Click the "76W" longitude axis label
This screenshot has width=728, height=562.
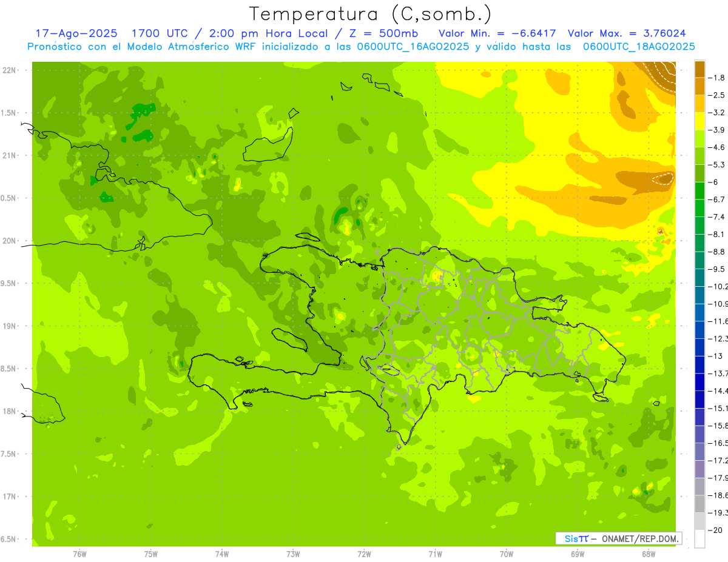(79, 554)
